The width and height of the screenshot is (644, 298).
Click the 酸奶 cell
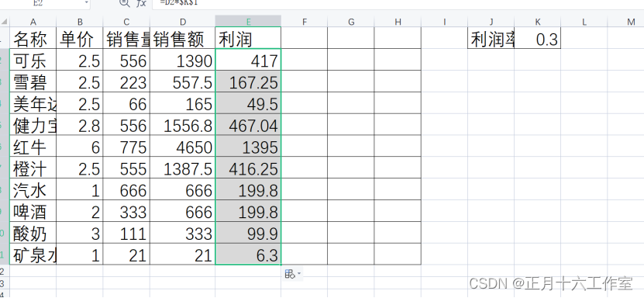click(33, 233)
